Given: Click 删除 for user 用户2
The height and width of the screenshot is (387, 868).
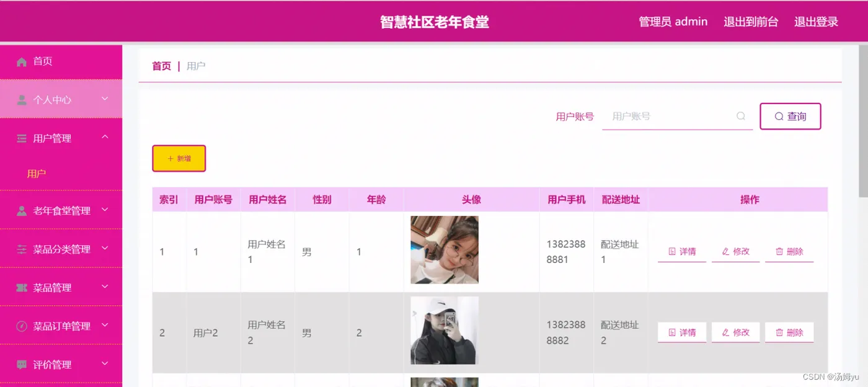Looking at the screenshot, I should pos(789,332).
